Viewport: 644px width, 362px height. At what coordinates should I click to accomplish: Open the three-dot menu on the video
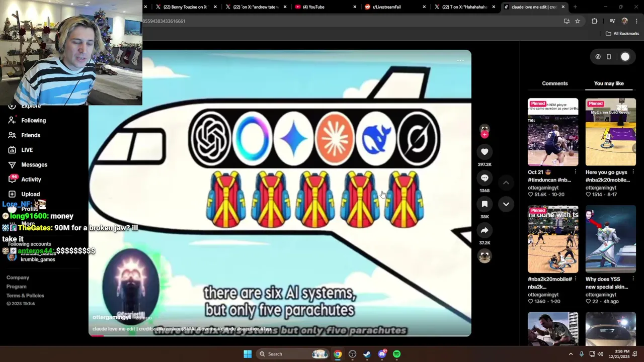(460, 61)
